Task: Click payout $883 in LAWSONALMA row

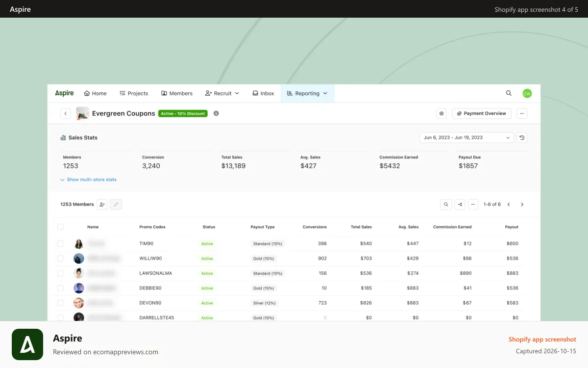Action: [513, 273]
